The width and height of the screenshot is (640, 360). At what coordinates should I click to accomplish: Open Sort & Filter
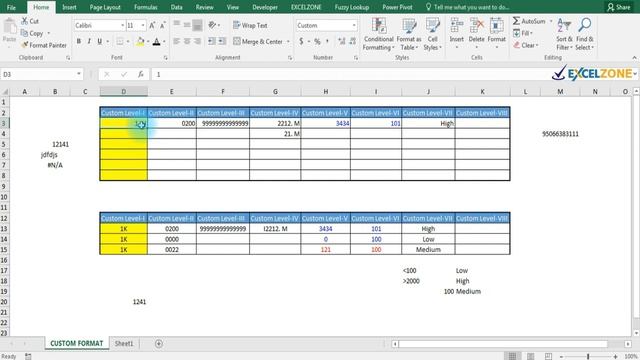[564, 34]
